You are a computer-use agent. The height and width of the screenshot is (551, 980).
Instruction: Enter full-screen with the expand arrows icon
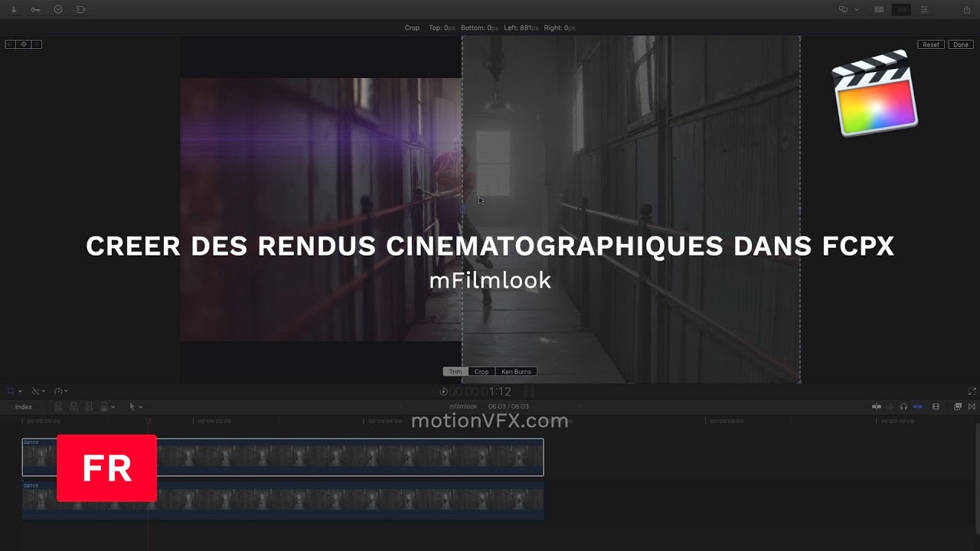pos(972,391)
